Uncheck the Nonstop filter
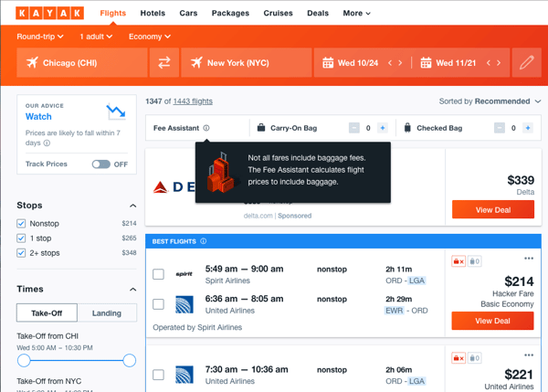 [21, 224]
